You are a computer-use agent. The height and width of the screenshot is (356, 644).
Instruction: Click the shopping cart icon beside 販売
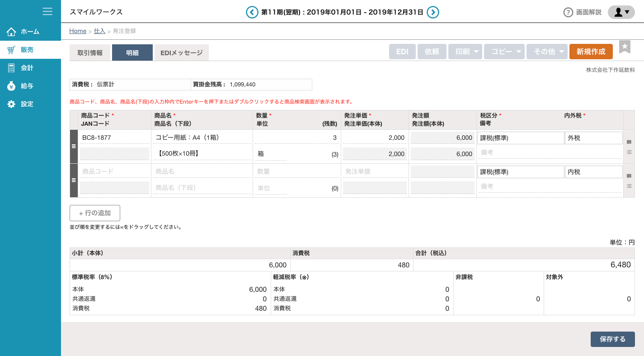11,50
